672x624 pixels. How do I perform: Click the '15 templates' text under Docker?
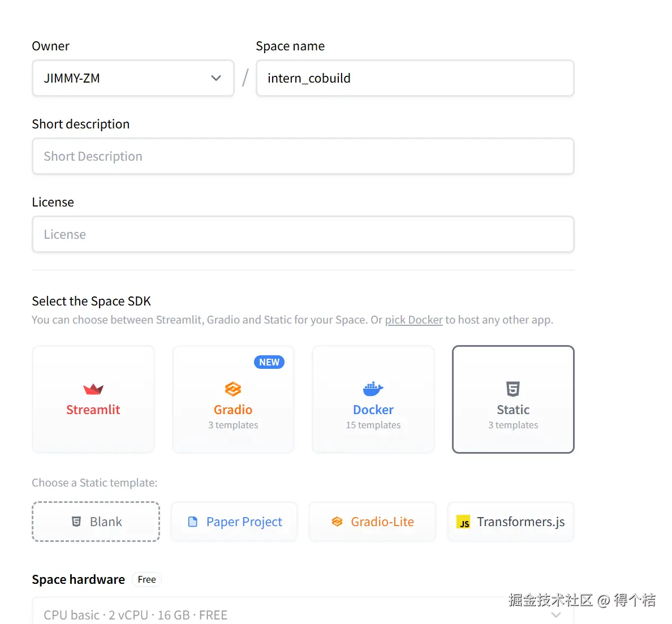(x=373, y=425)
